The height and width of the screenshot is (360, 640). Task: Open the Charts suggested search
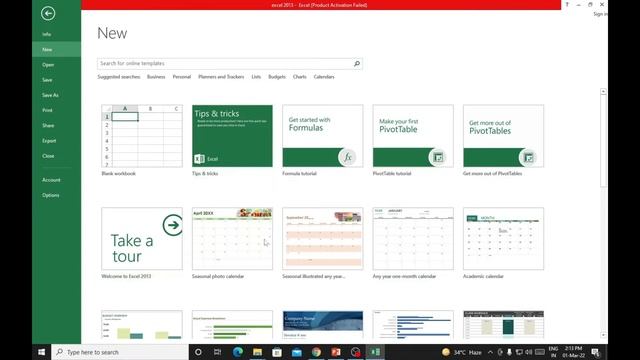tap(299, 77)
